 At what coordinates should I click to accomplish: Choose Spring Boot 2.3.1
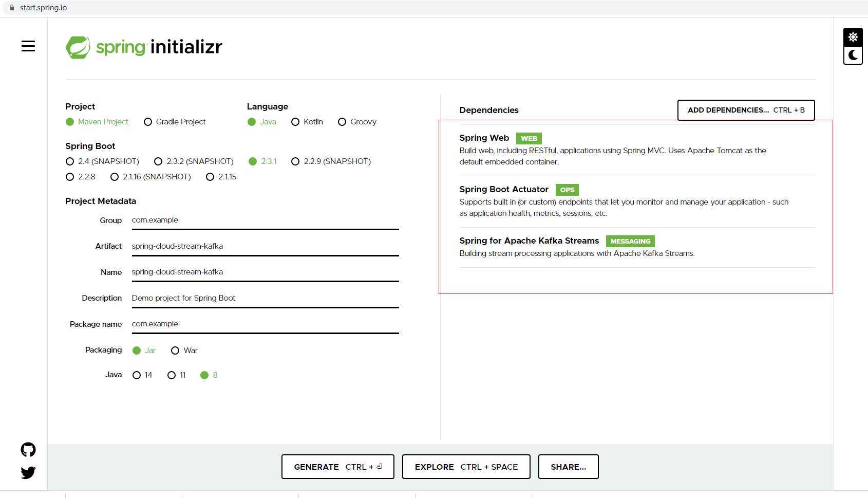click(262, 161)
